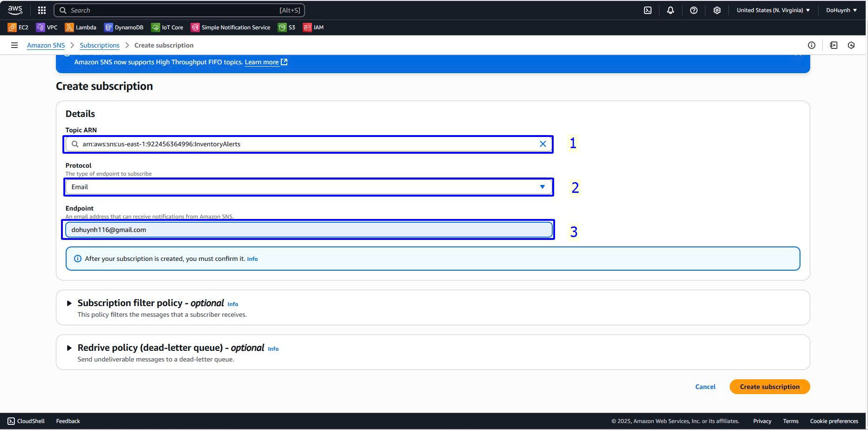This screenshot has height=430, width=868.
Task: Open DynamoDB from the favorites bar
Action: click(124, 27)
